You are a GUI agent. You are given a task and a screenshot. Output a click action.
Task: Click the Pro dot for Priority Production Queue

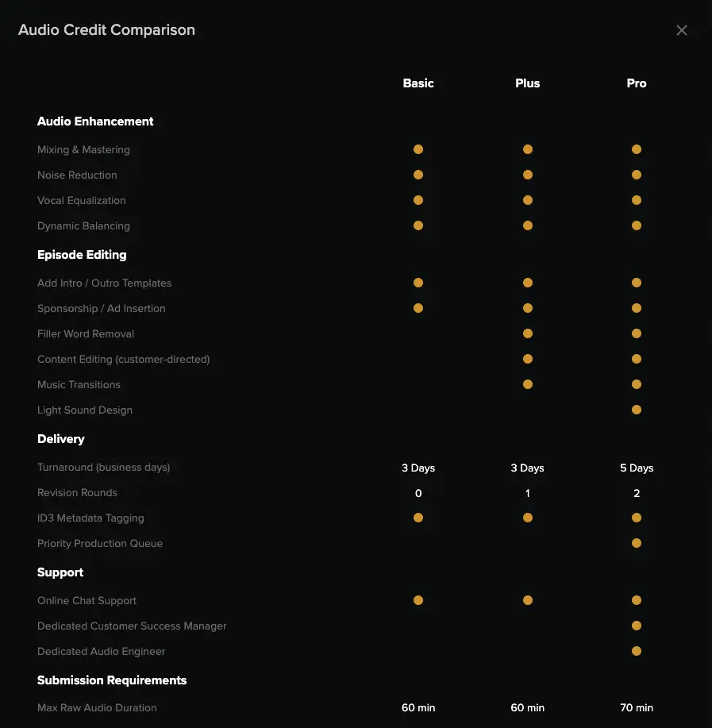click(637, 543)
